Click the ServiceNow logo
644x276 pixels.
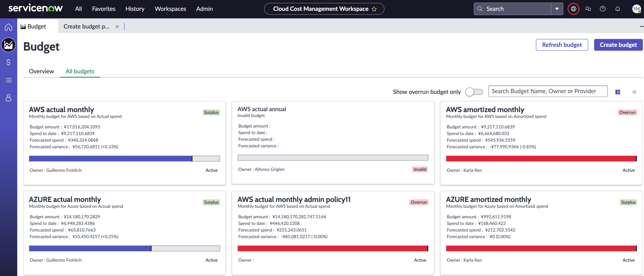point(35,8)
